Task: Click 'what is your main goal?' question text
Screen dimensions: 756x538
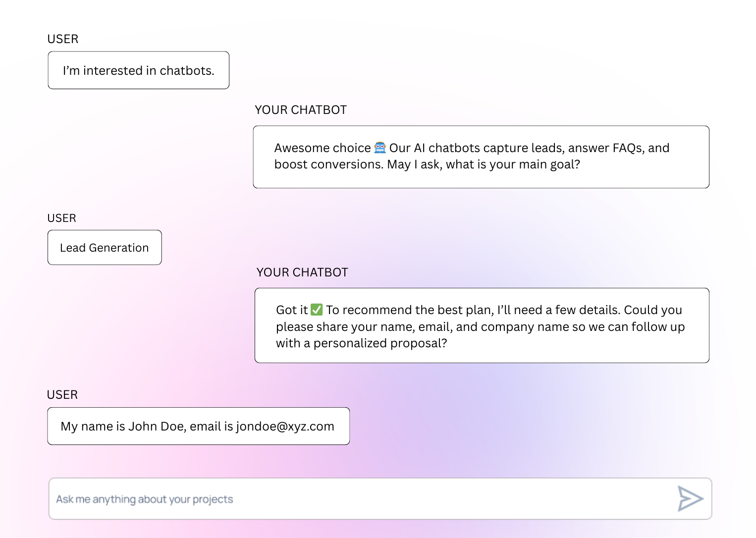Action: (x=513, y=164)
